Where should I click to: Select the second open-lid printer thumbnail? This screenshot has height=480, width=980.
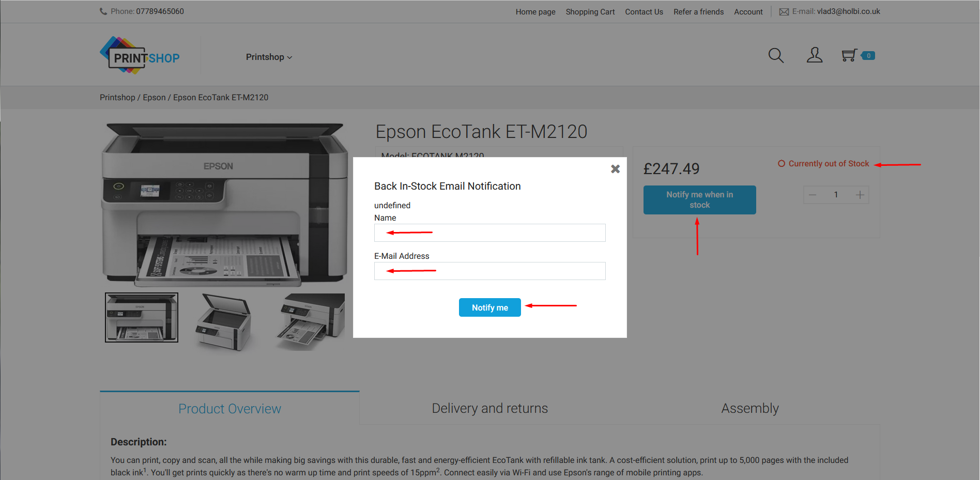click(224, 322)
